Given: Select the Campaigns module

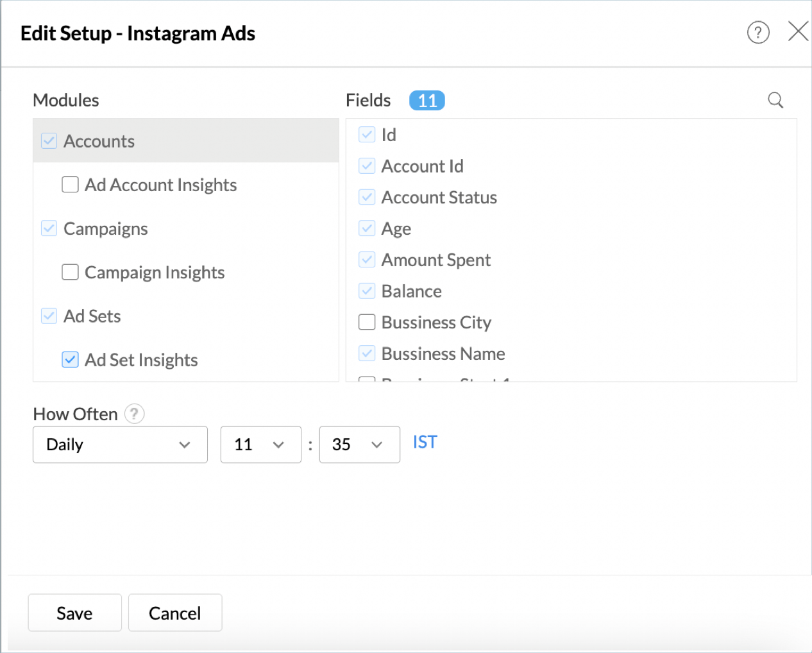Looking at the screenshot, I should coord(106,229).
